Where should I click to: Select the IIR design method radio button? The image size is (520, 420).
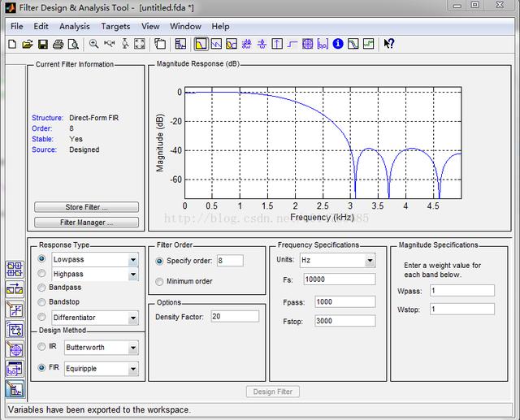point(41,347)
